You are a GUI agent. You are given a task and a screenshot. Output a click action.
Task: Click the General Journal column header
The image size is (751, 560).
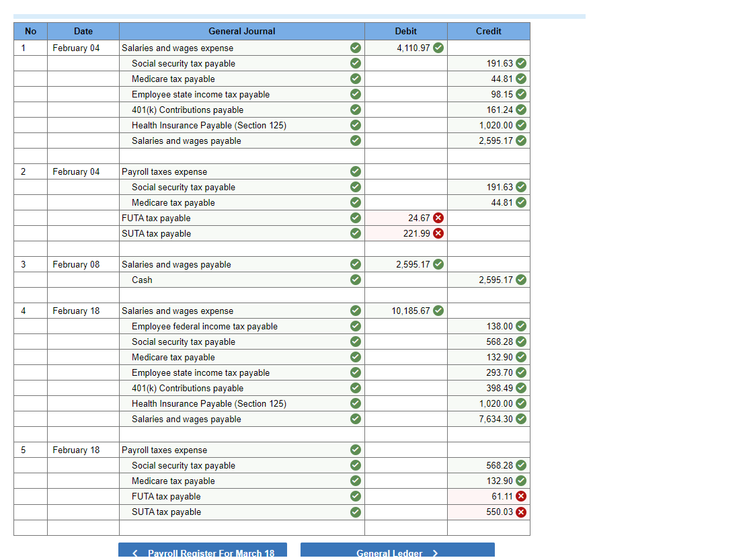(242, 31)
